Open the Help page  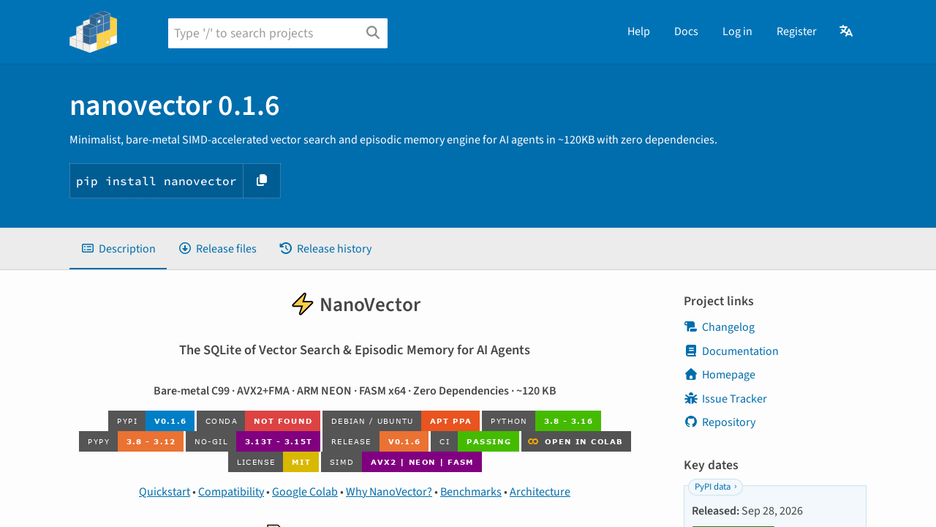638,31
